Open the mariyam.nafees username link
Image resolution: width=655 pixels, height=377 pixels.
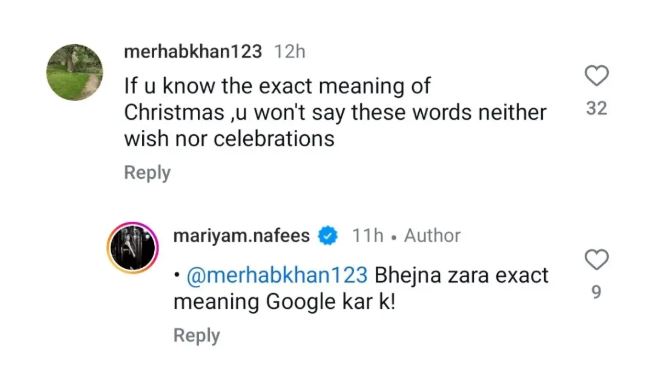click(x=241, y=236)
